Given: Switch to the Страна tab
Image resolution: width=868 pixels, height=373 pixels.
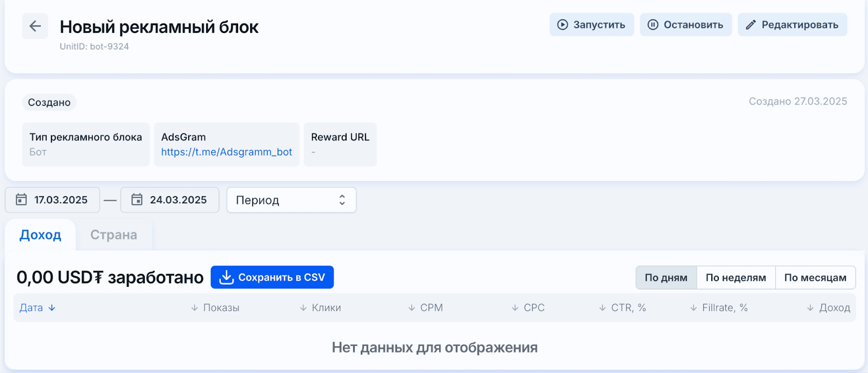Looking at the screenshot, I should pyautogui.click(x=114, y=235).
